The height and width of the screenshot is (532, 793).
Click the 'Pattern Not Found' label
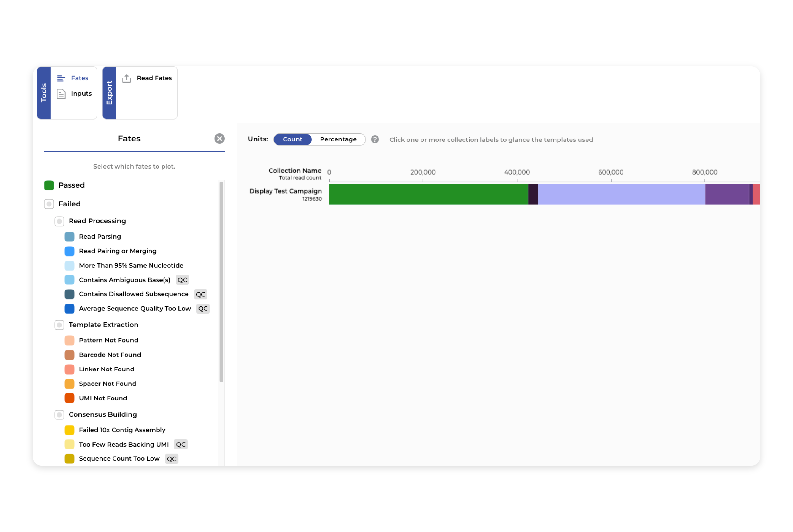[x=109, y=340]
